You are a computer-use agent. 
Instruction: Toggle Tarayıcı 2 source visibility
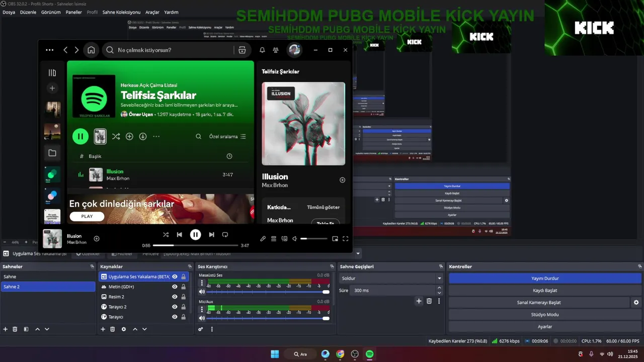click(175, 307)
